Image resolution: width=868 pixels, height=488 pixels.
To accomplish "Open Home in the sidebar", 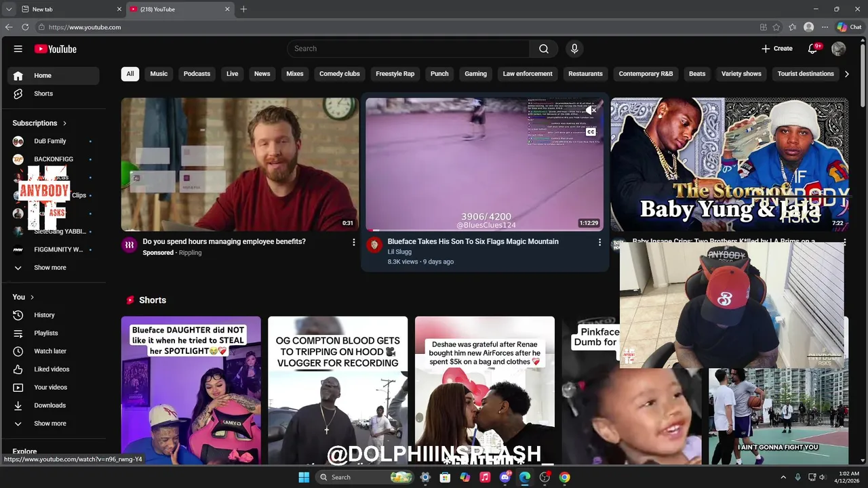I will point(53,76).
